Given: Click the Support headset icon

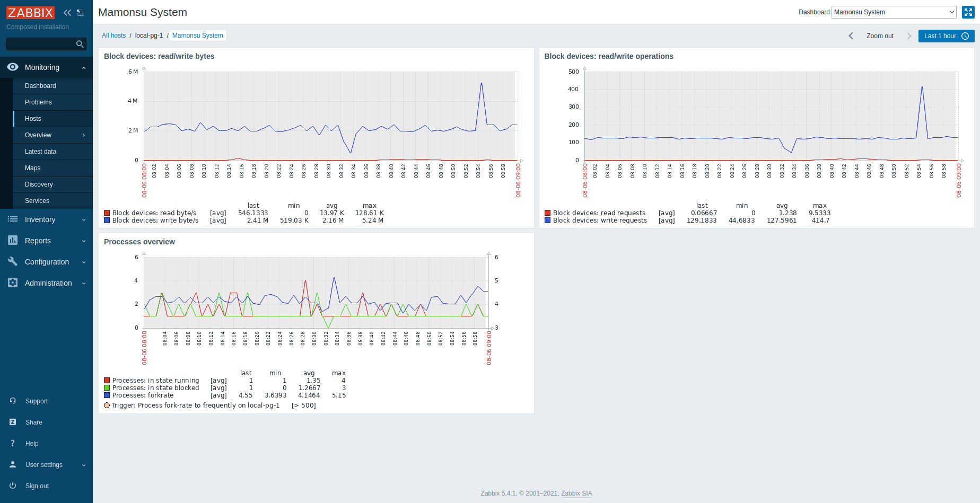Looking at the screenshot, I should (13, 401).
